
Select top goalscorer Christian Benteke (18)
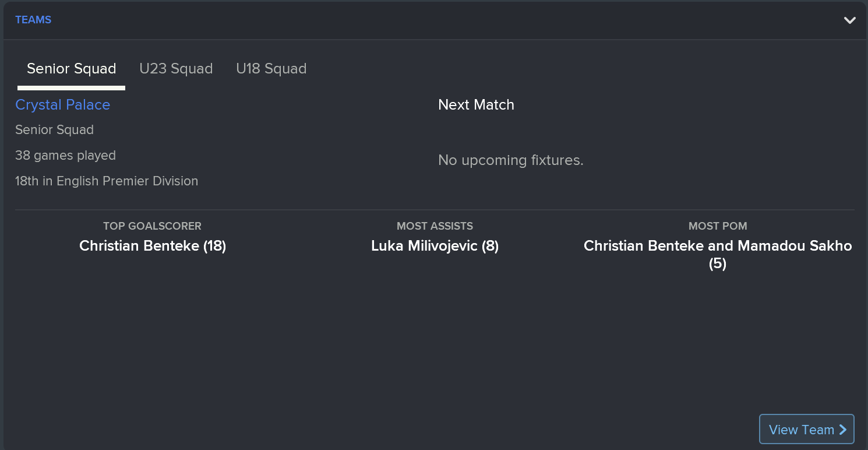(x=153, y=246)
